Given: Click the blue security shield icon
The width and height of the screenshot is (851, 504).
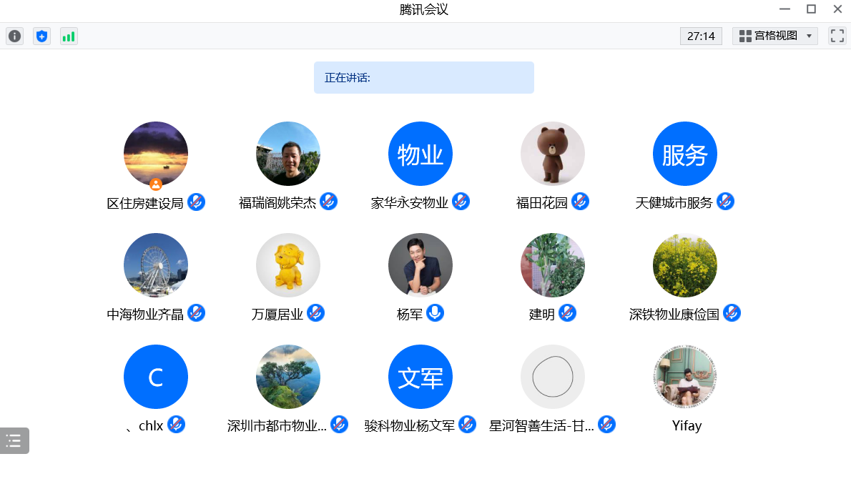Looking at the screenshot, I should (41, 36).
